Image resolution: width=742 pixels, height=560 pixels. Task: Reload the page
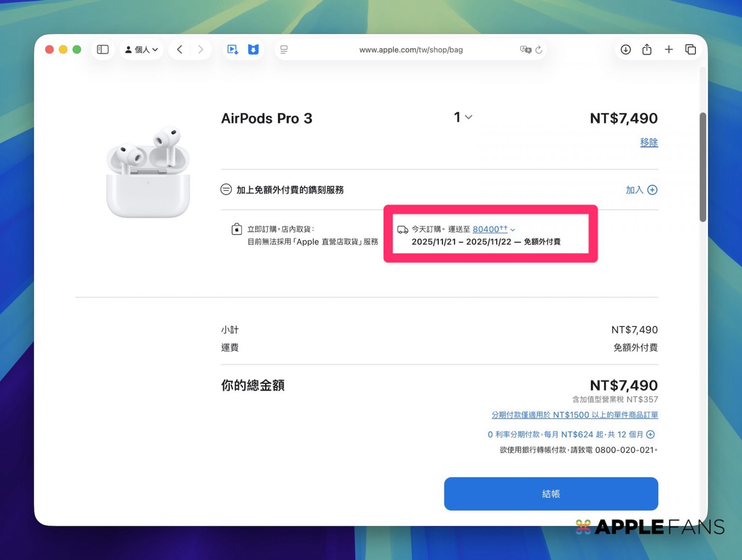[x=539, y=49]
